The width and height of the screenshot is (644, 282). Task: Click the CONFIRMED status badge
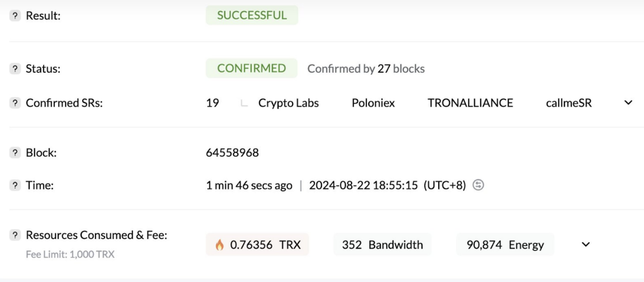251,68
